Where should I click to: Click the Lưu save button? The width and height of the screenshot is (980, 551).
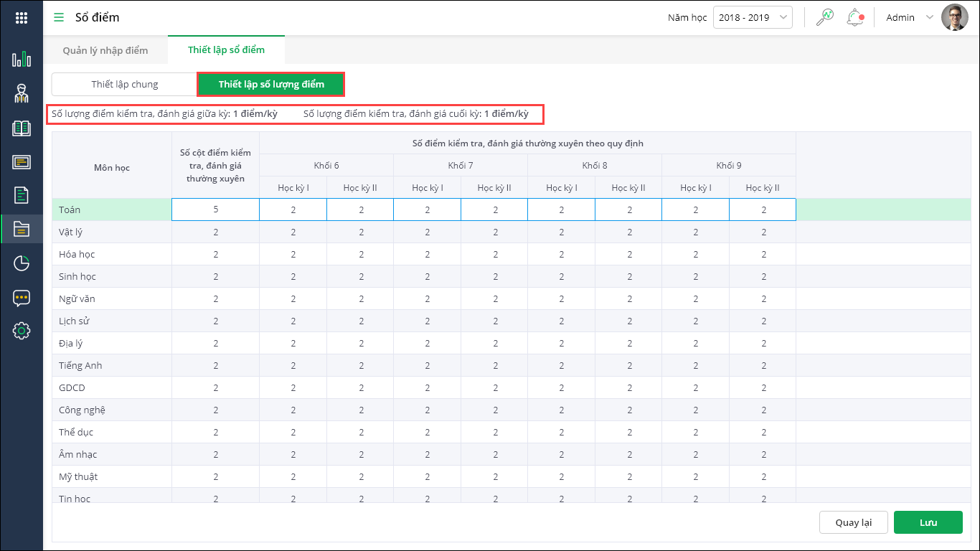(928, 522)
